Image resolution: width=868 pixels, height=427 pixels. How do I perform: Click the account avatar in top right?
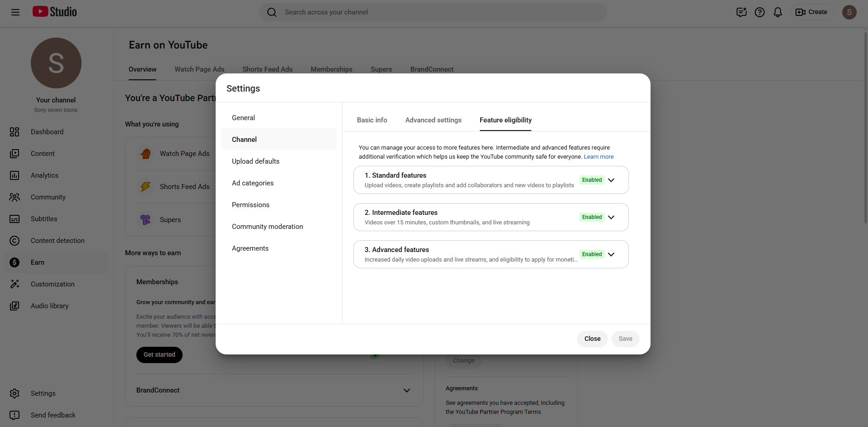[x=849, y=12]
